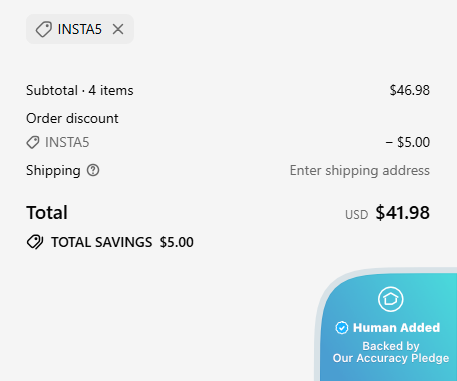Click the Enter shipping address text
Screen dimensions: 457x381
pyautogui.click(x=360, y=170)
